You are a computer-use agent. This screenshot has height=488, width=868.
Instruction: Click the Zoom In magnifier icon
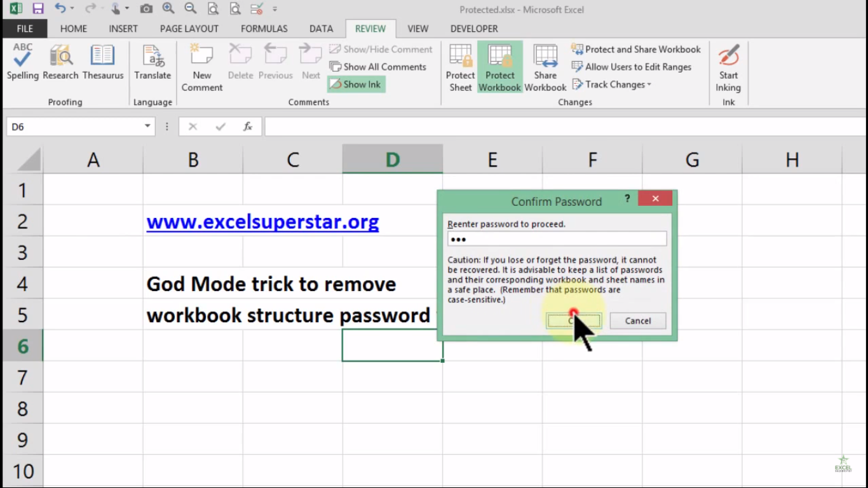168,9
